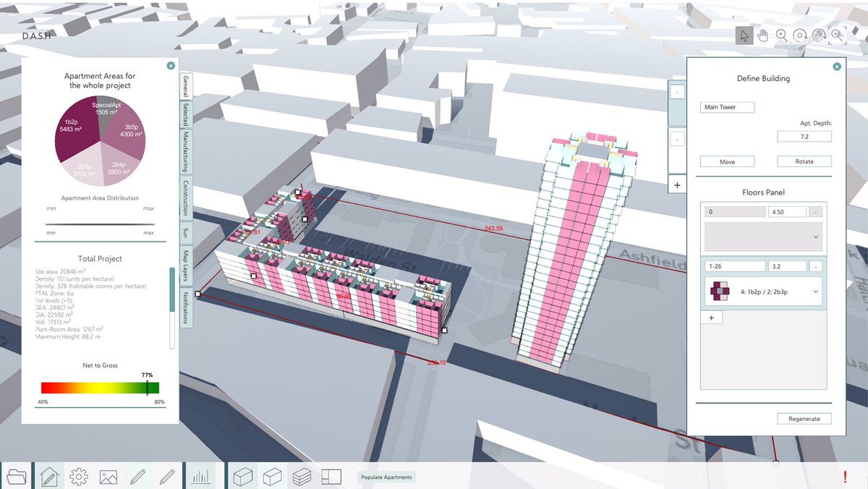
Task: Open the Sun side tab
Action: (x=185, y=233)
